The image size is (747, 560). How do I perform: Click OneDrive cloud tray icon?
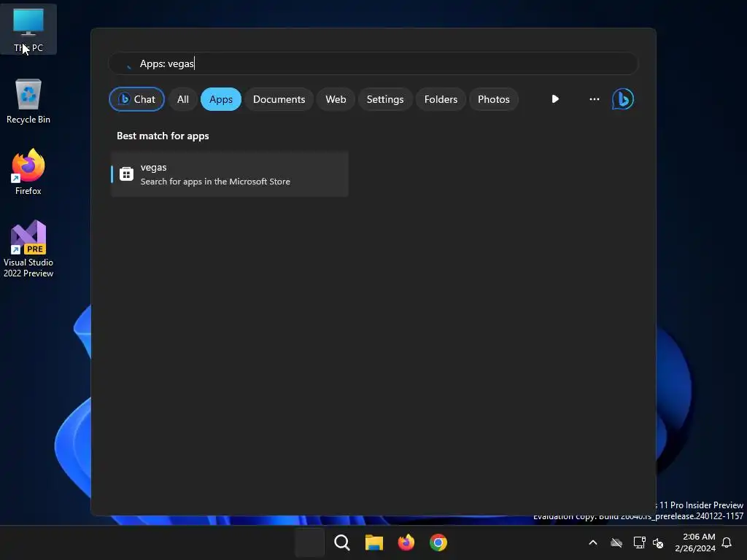pos(616,542)
